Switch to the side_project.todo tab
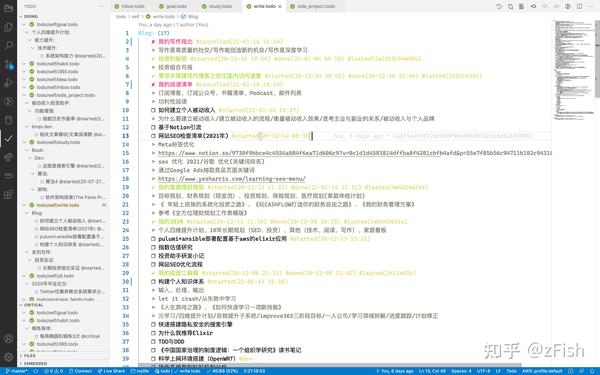Viewport: 600px width, 375px height. coord(312,6)
